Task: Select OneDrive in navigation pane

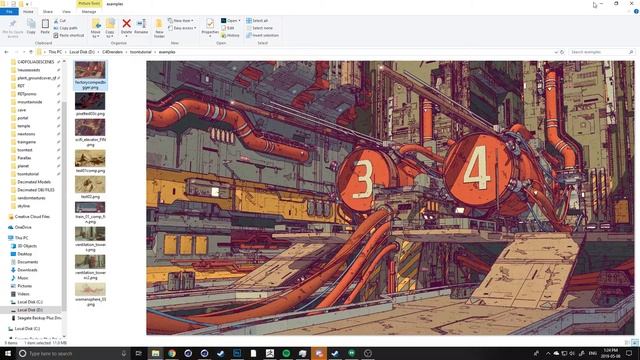Action: pos(23,227)
